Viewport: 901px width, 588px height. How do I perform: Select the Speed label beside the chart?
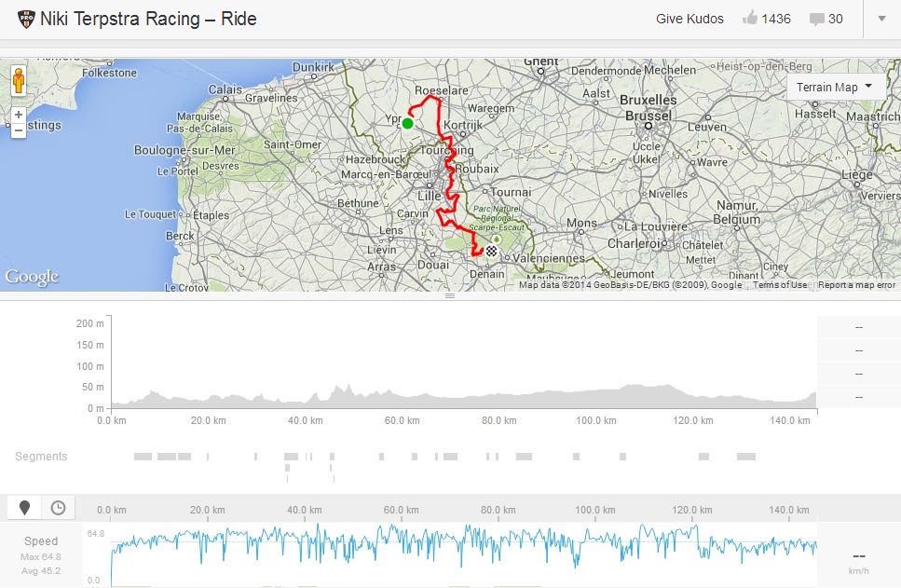pos(41,540)
